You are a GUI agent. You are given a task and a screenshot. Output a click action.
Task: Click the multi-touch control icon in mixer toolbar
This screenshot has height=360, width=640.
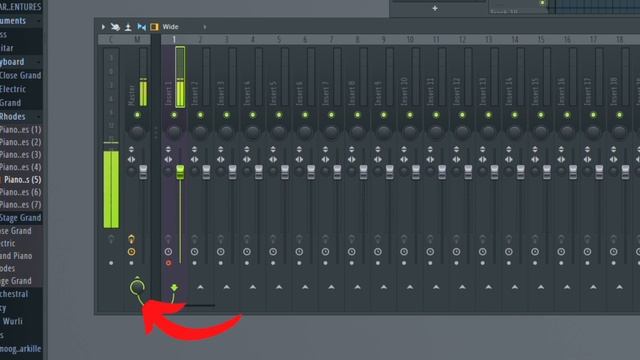[116, 27]
